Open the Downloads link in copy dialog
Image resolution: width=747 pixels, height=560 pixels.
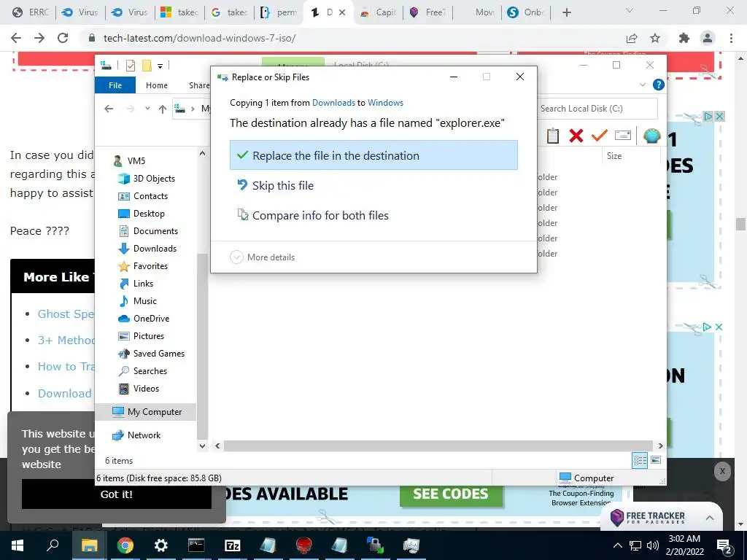pos(333,102)
